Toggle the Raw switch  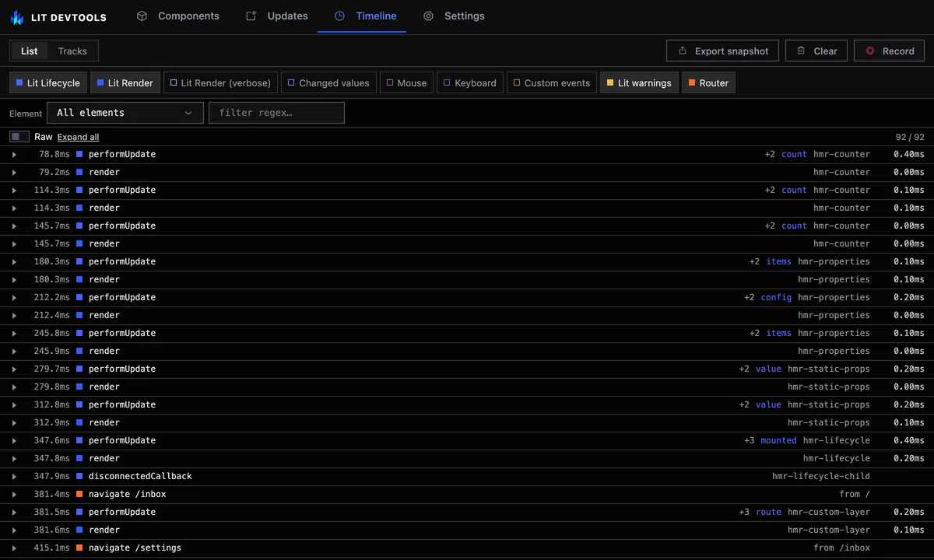(19, 137)
